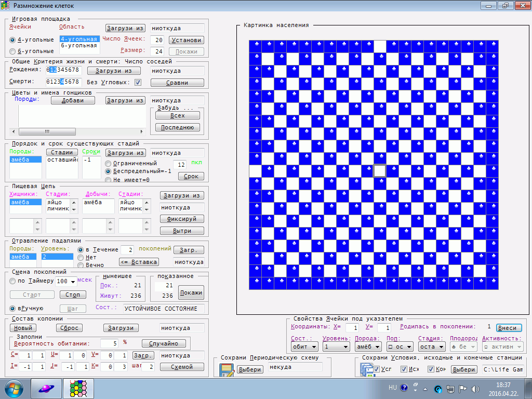Click the grey-outlined white cell in grid
Viewport: 532px width, 399px height.
click(380, 170)
